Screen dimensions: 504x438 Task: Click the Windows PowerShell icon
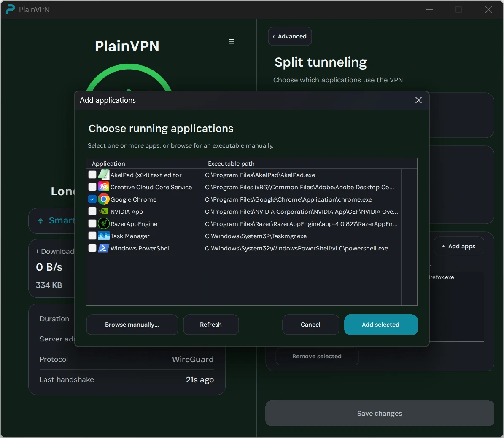click(x=103, y=248)
